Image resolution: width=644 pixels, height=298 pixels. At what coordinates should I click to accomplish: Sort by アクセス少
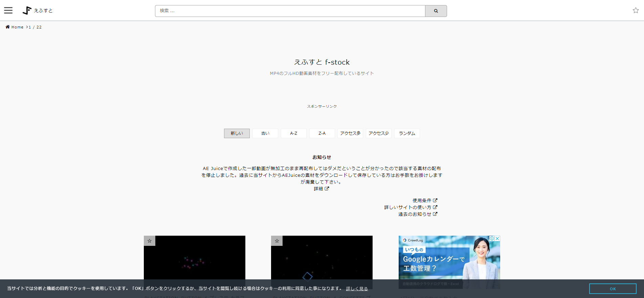point(379,133)
